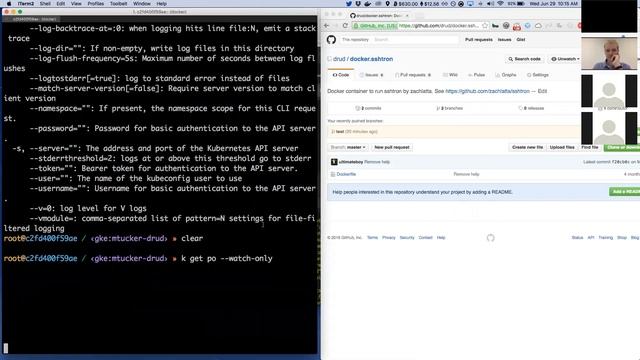
Task: Click the footer GitHub mark icon
Action: tap(491, 238)
